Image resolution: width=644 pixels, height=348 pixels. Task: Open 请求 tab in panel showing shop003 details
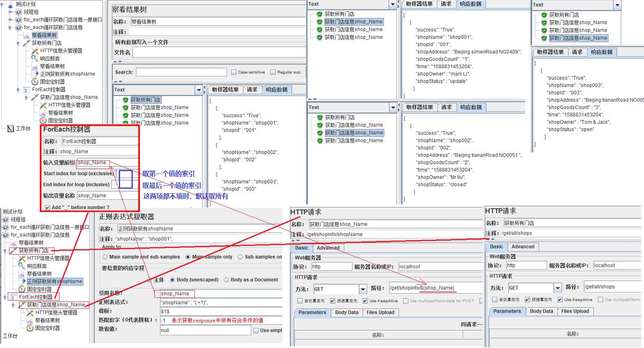coord(577,52)
